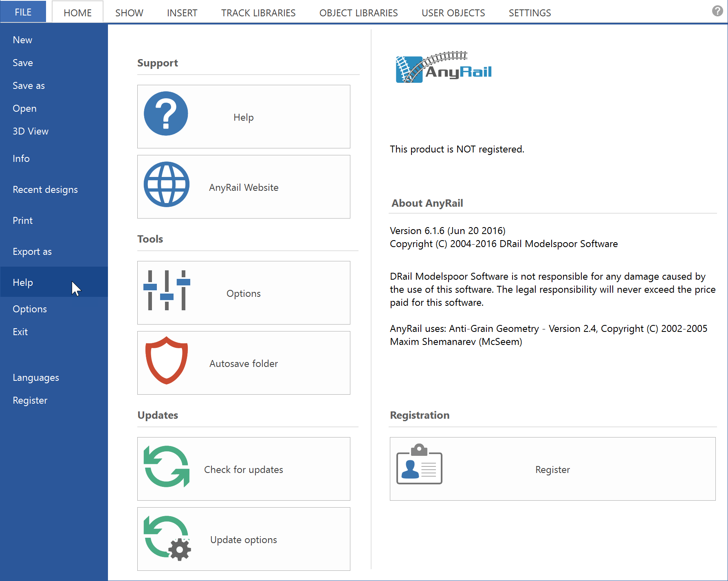Select Info in the sidebar menu
The height and width of the screenshot is (581, 728).
pyautogui.click(x=54, y=159)
